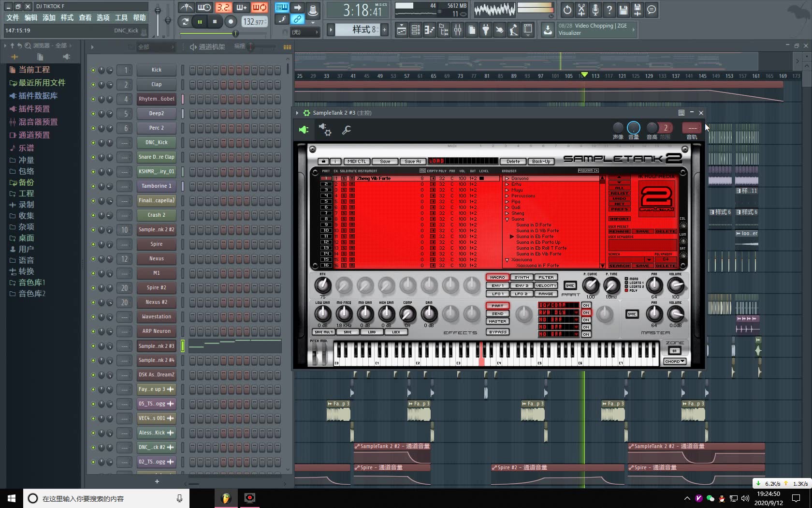Click the screen recorder taskbar icon
Viewport: 812px width, 508px height.
pos(249,498)
